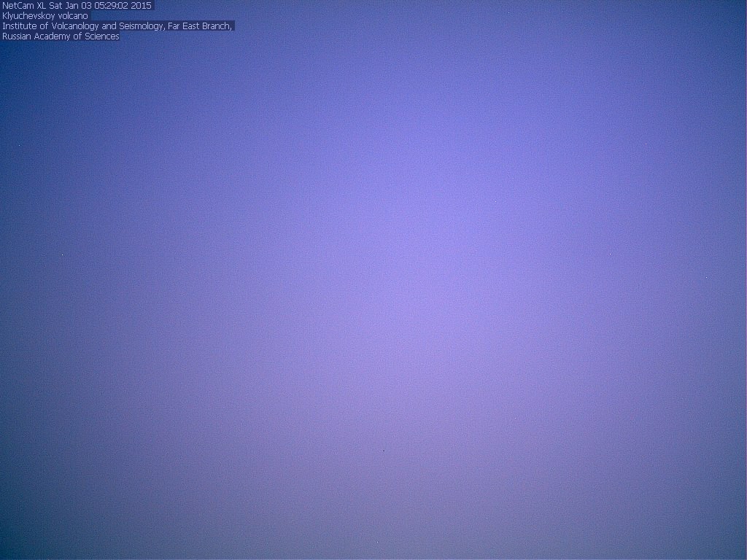Image resolution: width=747 pixels, height=560 pixels.
Task: Click the "Institute of Volcanology and Seismology, Far East Branch," line
Action: pos(117,26)
